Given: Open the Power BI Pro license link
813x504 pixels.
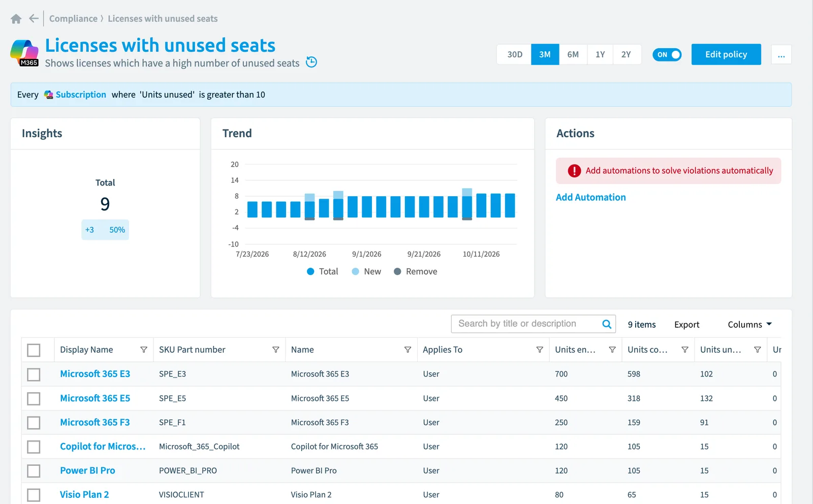Looking at the screenshot, I should 87,470.
